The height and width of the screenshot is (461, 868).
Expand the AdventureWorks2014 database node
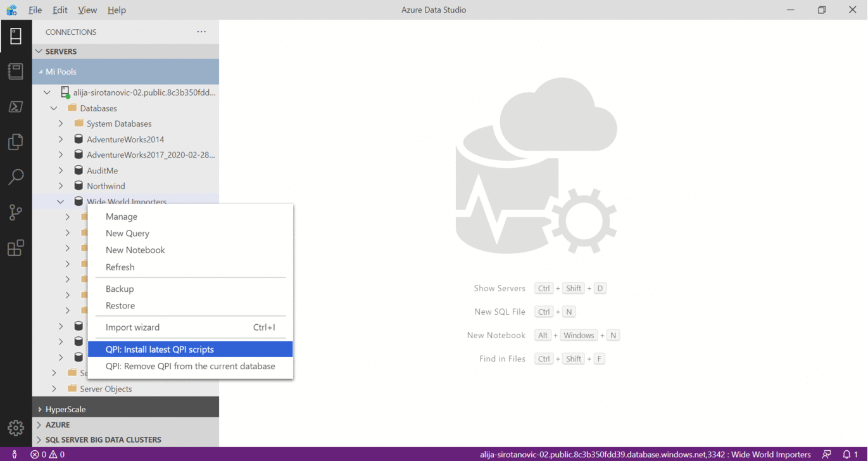click(x=61, y=139)
